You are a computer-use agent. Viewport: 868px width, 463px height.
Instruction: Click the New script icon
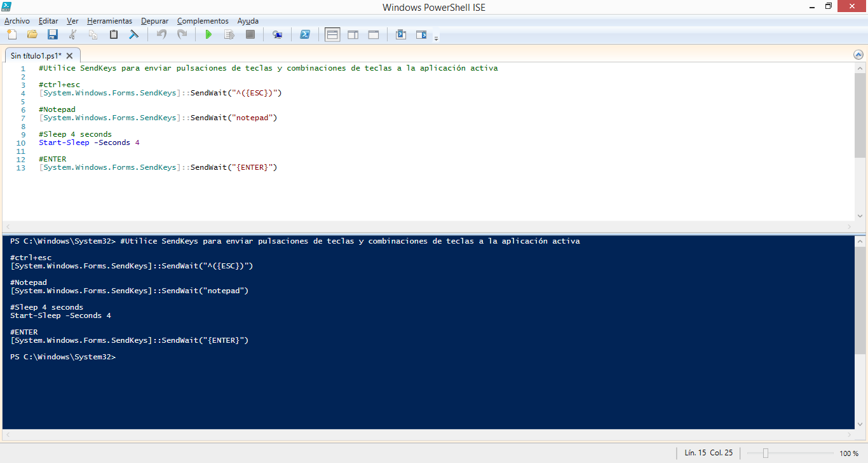(11, 34)
